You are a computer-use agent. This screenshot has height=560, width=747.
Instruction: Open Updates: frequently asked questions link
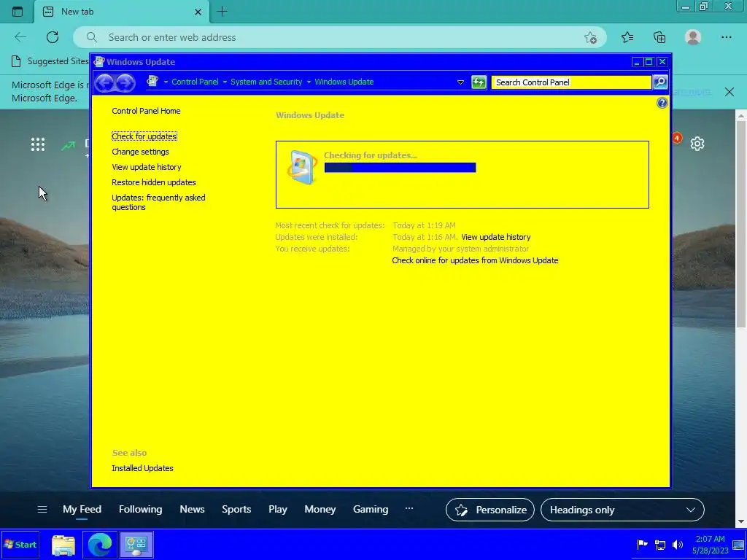[158, 202]
